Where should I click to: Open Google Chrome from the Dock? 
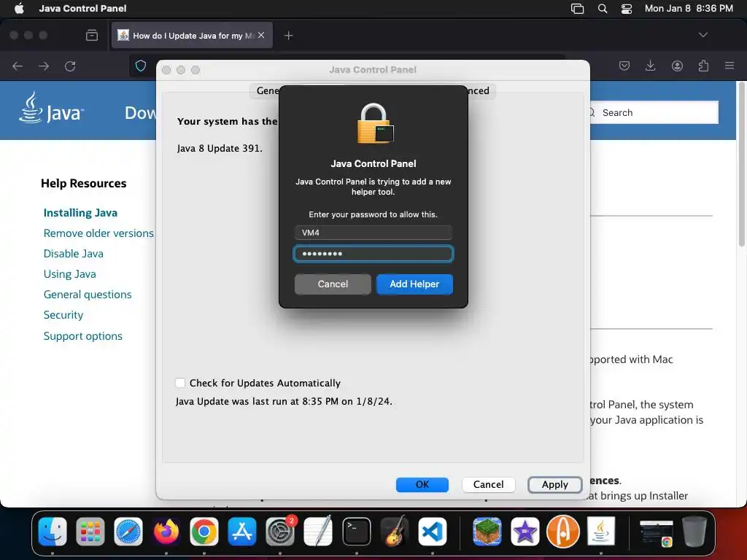coord(204,532)
